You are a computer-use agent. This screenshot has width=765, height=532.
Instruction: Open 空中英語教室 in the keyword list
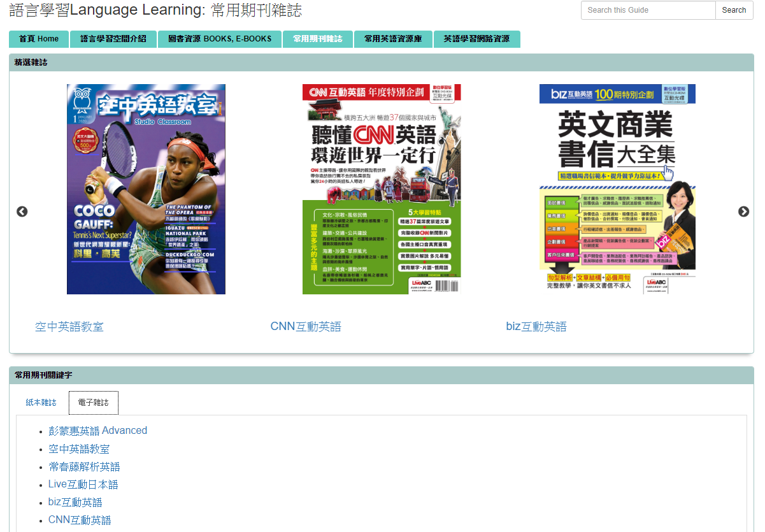79,449
